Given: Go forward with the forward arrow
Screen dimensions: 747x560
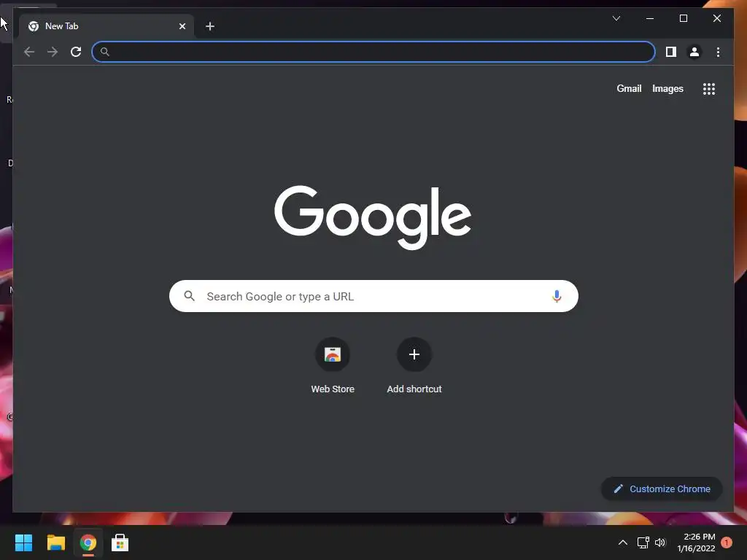Looking at the screenshot, I should pos(53,52).
